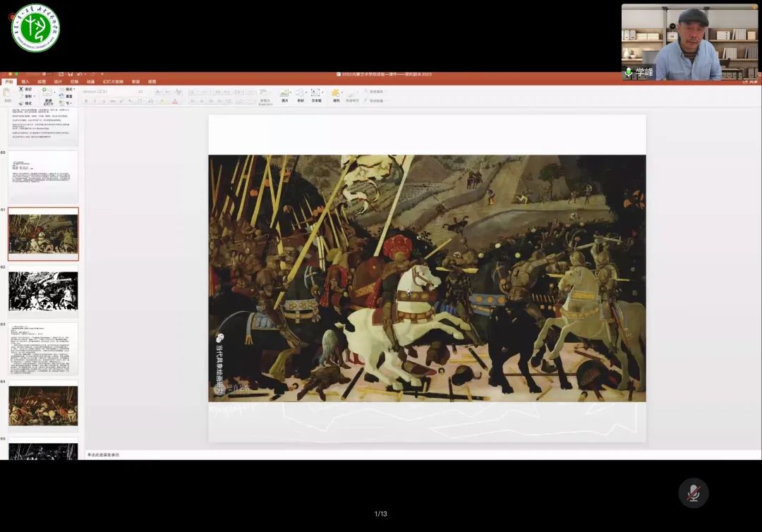Image resolution: width=762 pixels, height=532 pixels.
Task: Open the Slide Show (幻灯片放映) tab
Action: [x=113, y=82]
